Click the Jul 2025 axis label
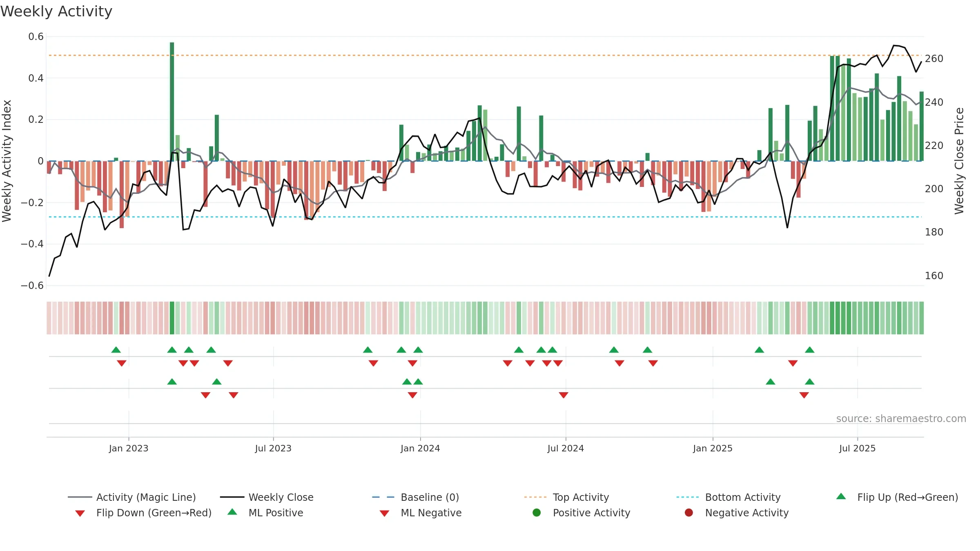Screen dimensions: 980x551 click(857, 449)
